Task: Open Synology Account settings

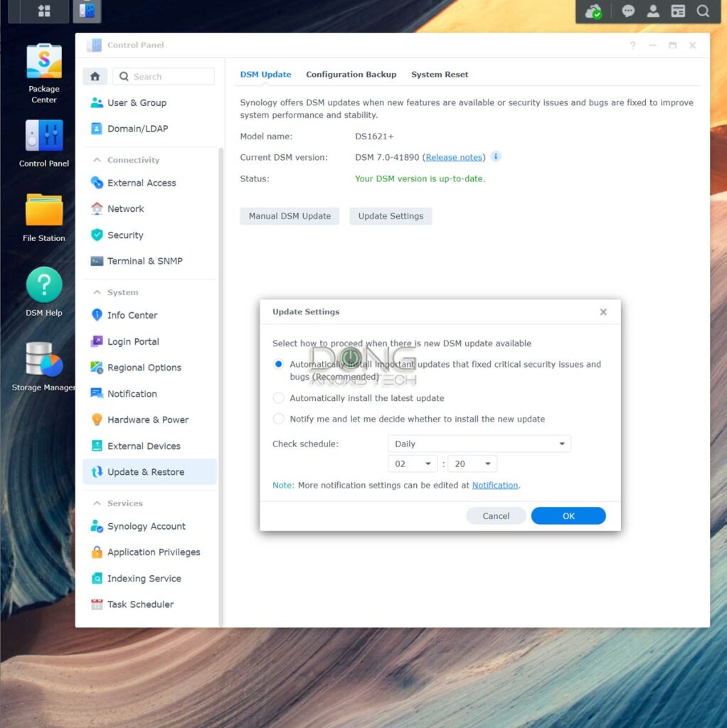Action: [149, 526]
